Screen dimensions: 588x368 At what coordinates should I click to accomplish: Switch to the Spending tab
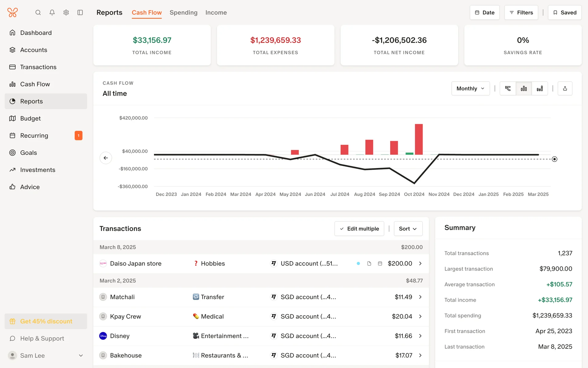[183, 13]
